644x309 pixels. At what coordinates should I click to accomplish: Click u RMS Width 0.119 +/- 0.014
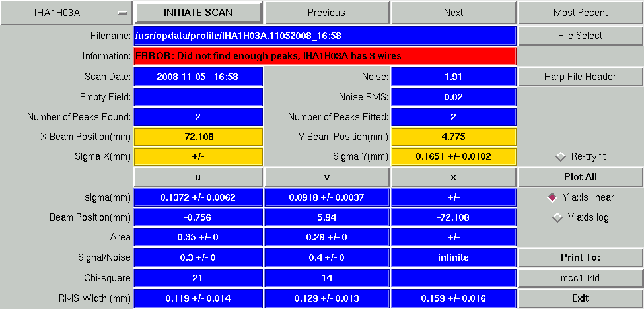click(x=198, y=298)
